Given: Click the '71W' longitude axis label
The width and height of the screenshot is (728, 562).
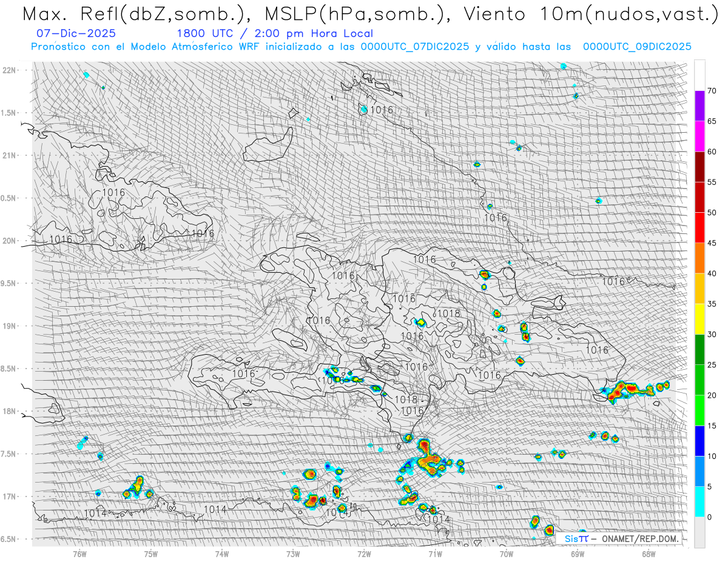Looking at the screenshot, I should (435, 554).
